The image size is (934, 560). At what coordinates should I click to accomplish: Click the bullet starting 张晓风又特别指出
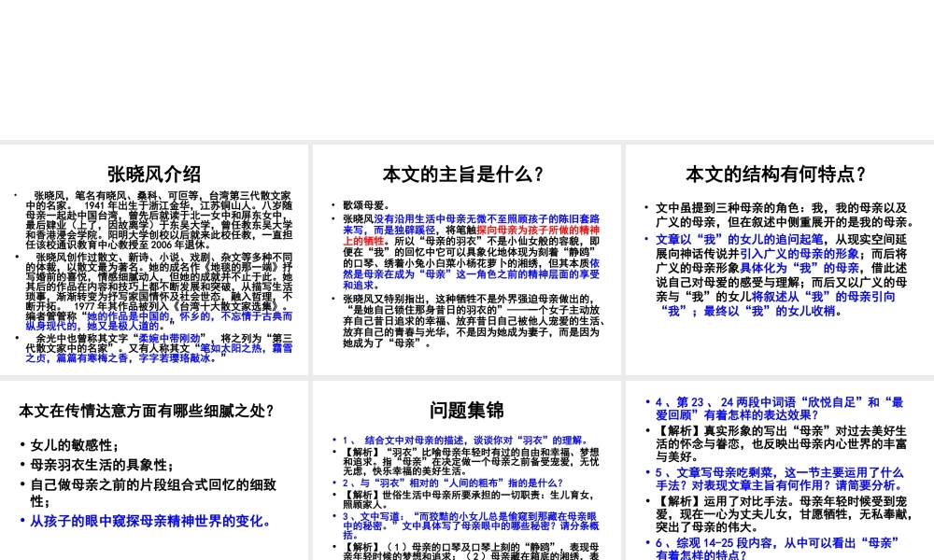coord(474,321)
